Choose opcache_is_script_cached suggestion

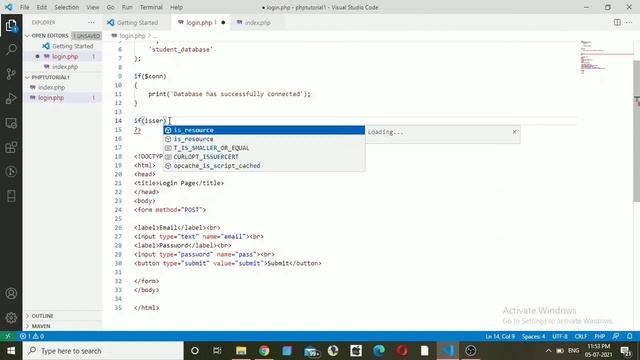[x=264, y=166]
